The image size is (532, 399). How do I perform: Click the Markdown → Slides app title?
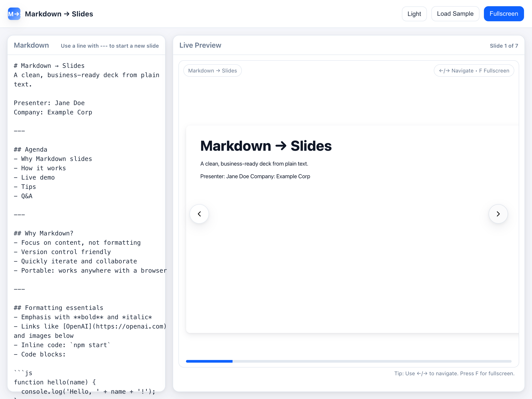pyautogui.click(x=59, y=14)
